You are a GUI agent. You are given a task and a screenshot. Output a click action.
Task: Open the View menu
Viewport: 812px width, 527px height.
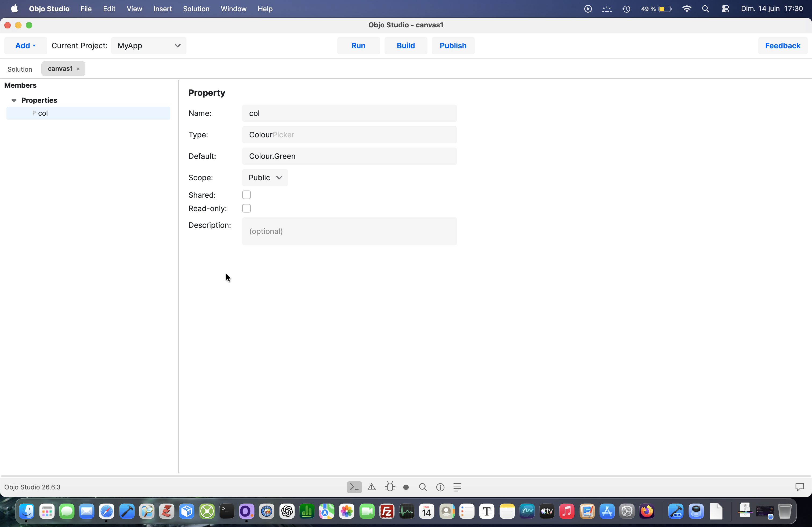pyautogui.click(x=135, y=9)
